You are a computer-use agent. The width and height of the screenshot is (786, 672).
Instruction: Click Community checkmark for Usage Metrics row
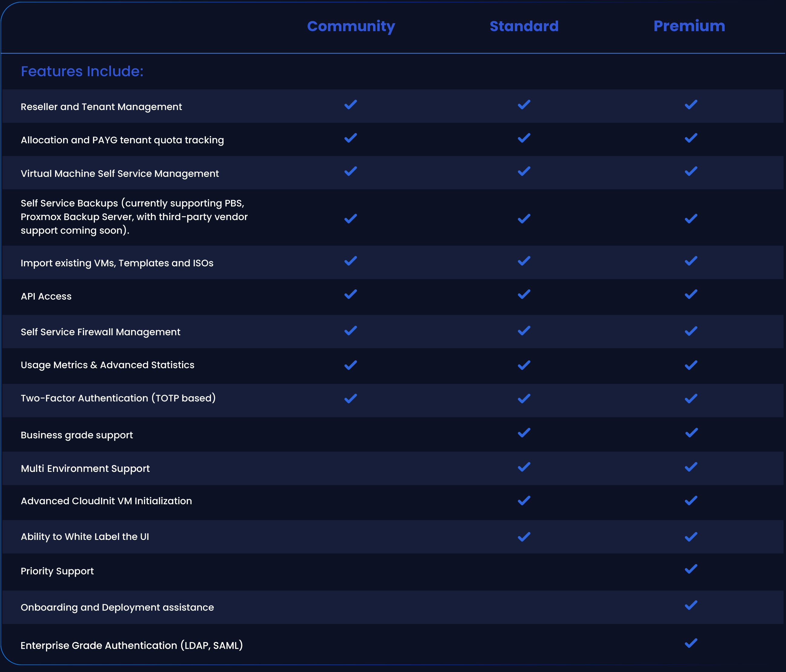pos(350,365)
